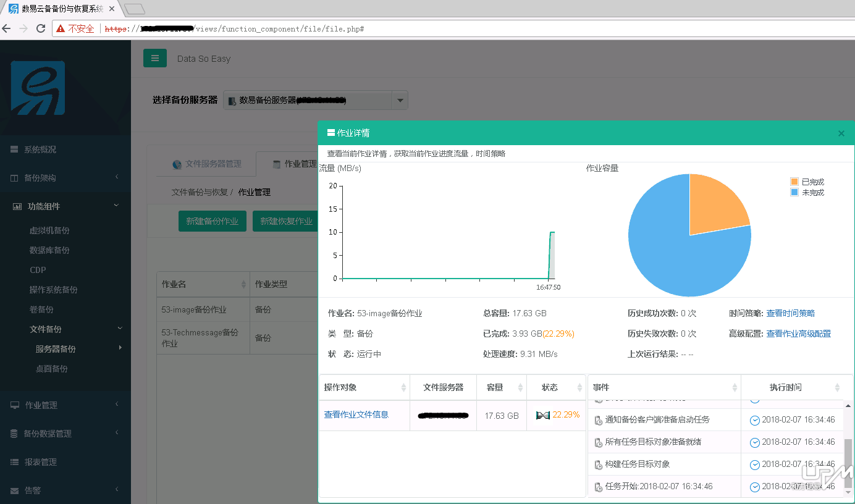Expand the 备份架构 sidebar menu

[x=65, y=178]
